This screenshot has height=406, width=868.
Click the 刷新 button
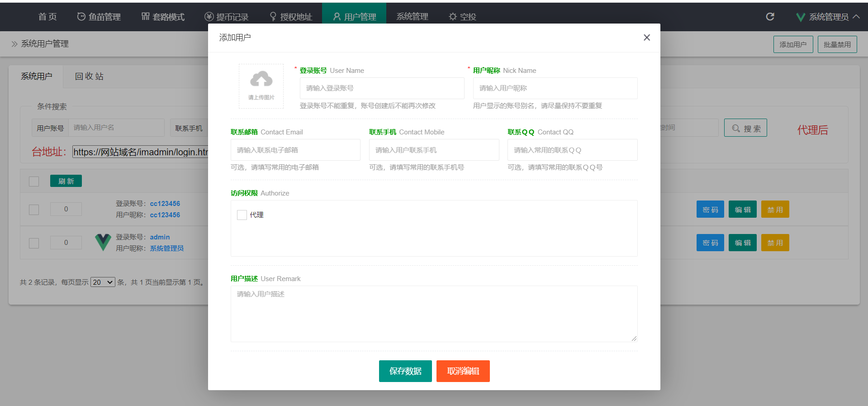tap(66, 181)
